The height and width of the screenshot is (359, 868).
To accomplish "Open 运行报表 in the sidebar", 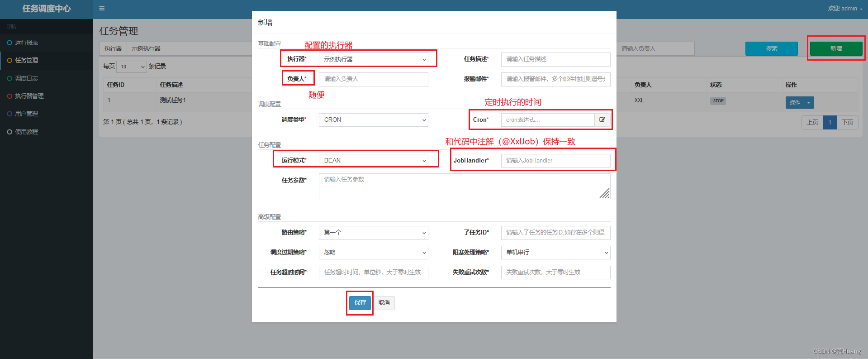I will 47,43.
